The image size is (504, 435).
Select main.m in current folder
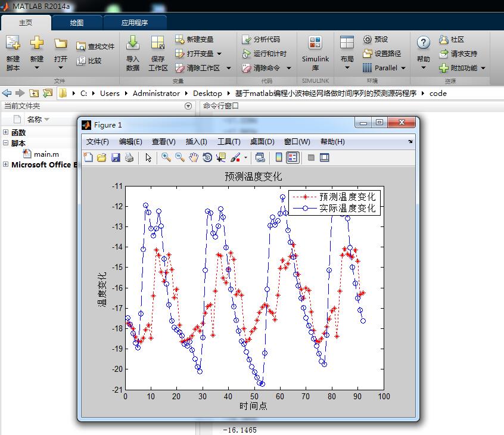point(46,154)
